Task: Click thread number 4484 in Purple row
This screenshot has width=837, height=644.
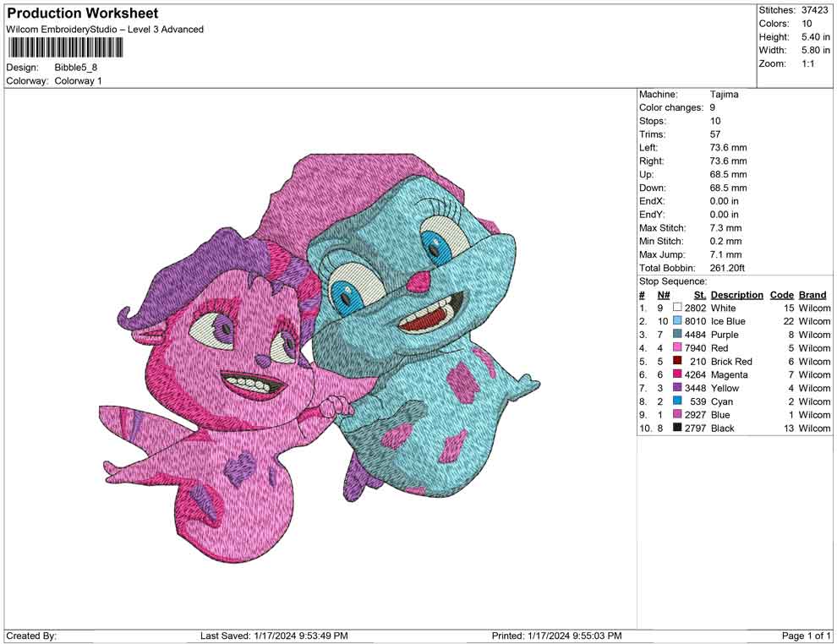Action: point(695,335)
